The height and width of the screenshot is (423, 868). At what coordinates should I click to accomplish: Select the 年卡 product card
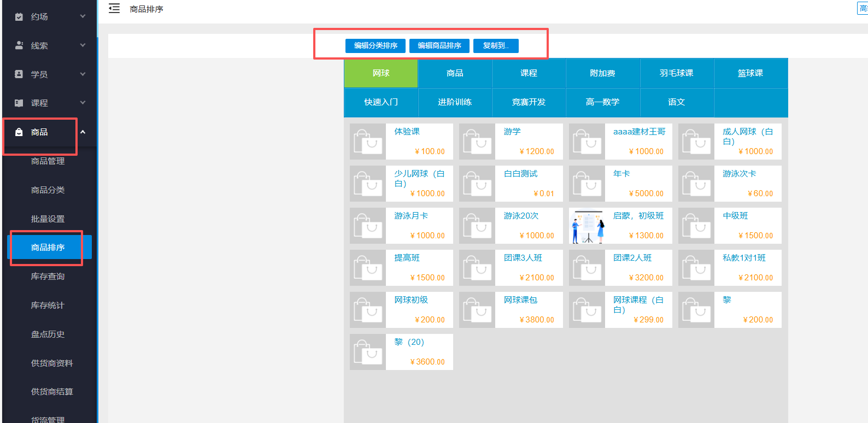[620, 184]
